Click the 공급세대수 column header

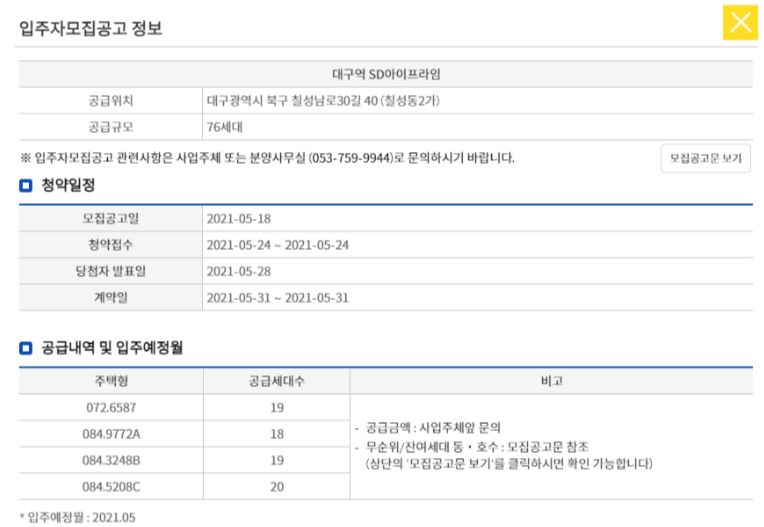[277, 381]
